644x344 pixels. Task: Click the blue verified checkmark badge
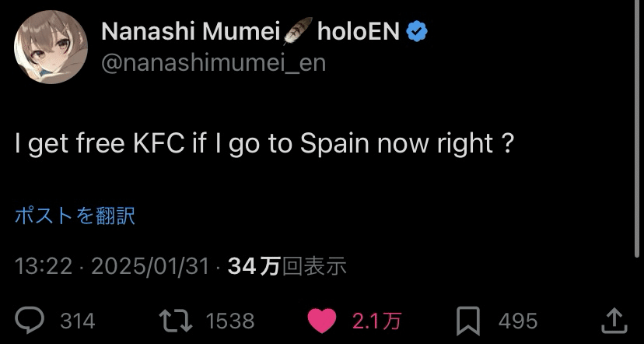click(418, 31)
